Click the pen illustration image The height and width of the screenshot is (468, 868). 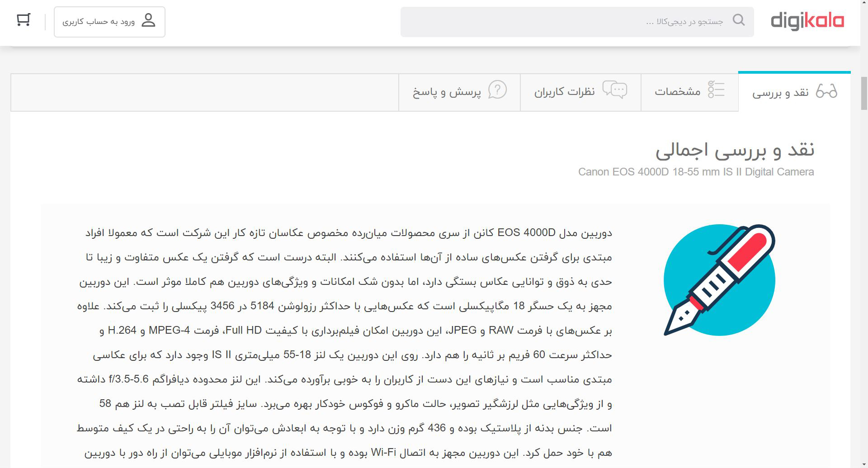tap(719, 280)
